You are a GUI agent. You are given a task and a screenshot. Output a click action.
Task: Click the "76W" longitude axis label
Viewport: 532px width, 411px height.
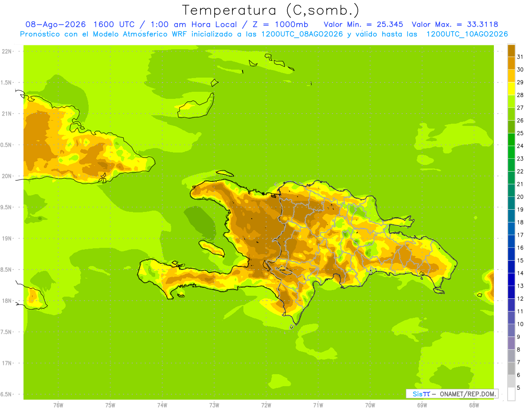click(x=58, y=405)
